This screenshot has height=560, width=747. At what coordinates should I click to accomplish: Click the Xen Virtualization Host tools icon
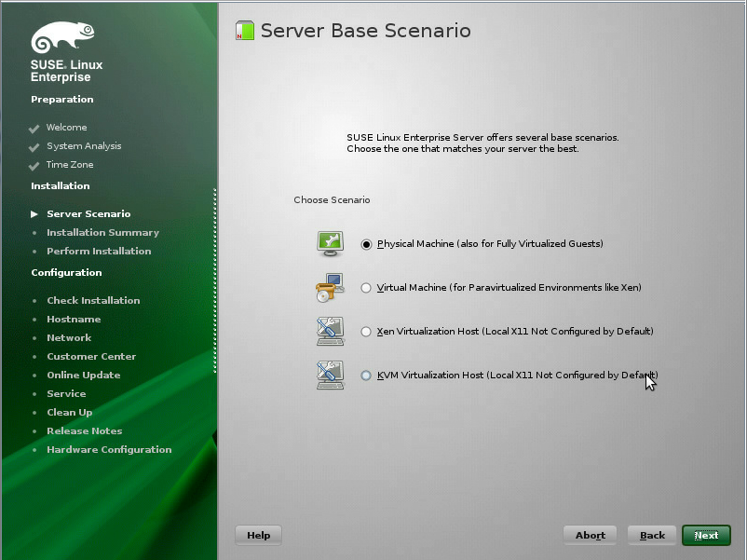pos(330,331)
